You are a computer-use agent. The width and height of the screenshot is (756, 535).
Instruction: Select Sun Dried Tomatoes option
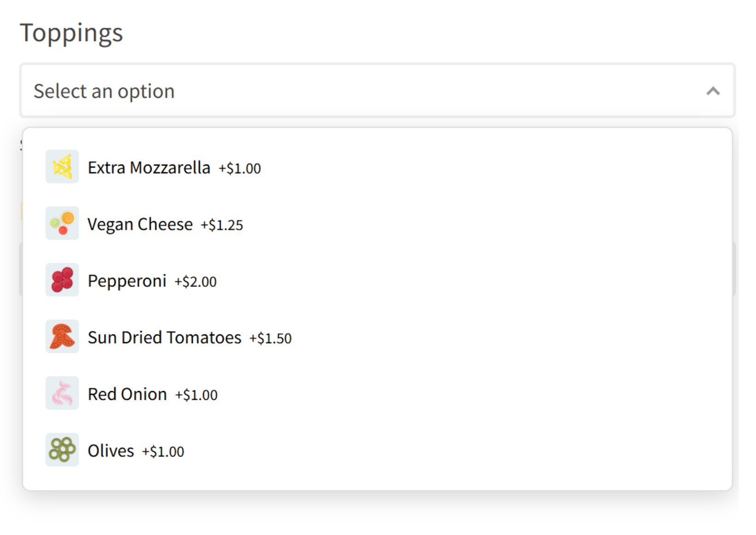point(165,338)
